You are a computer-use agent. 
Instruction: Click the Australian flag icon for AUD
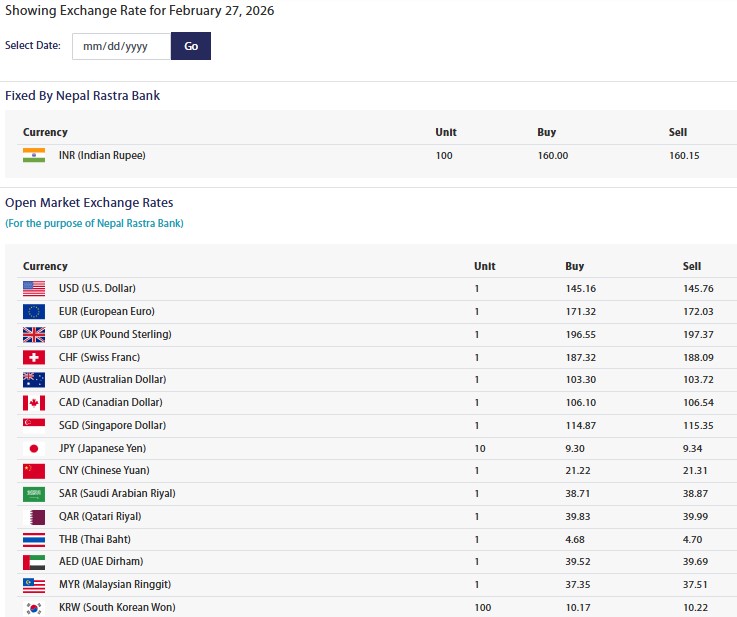pos(33,380)
